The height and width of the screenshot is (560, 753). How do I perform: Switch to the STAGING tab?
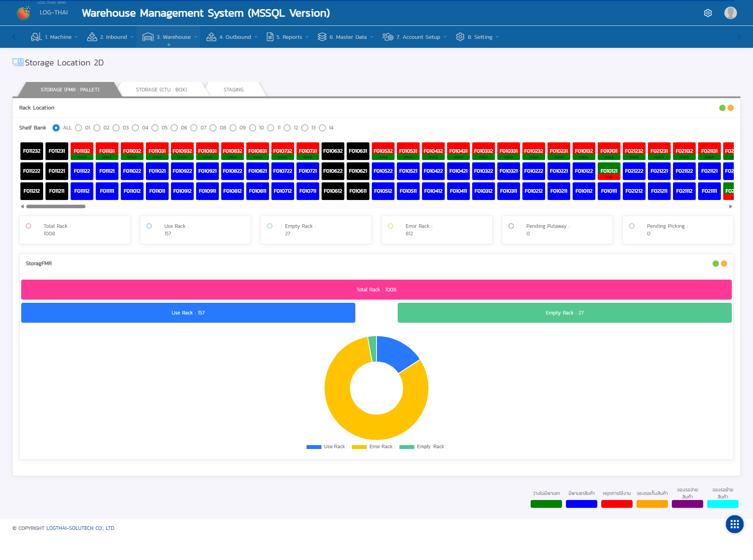pyautogui.click(x=233, y=90)
